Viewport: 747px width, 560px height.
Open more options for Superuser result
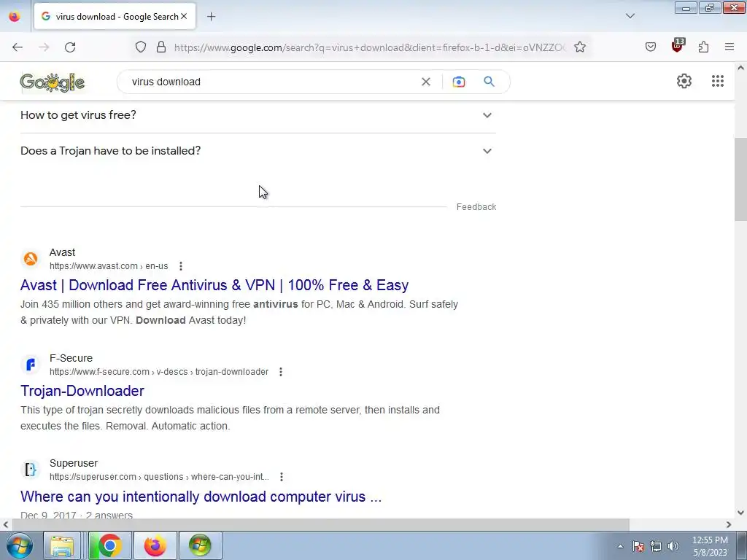282,477
